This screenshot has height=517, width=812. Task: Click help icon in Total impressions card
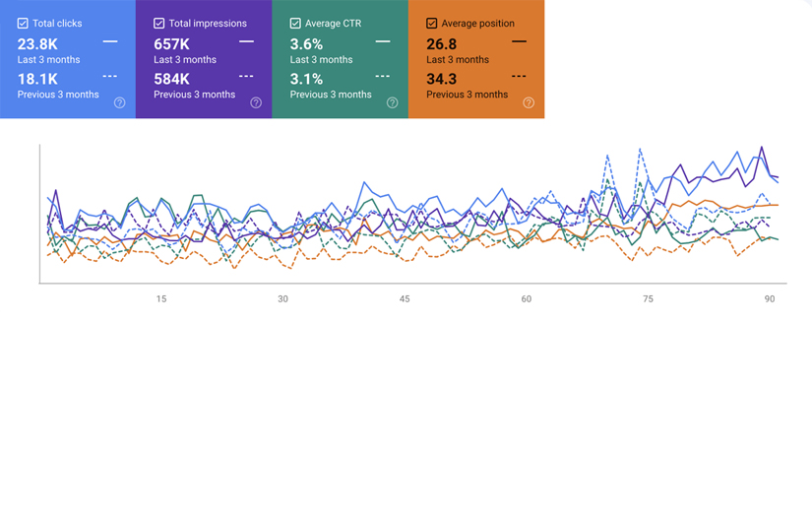pyautogui.click(x=256, y=102)
